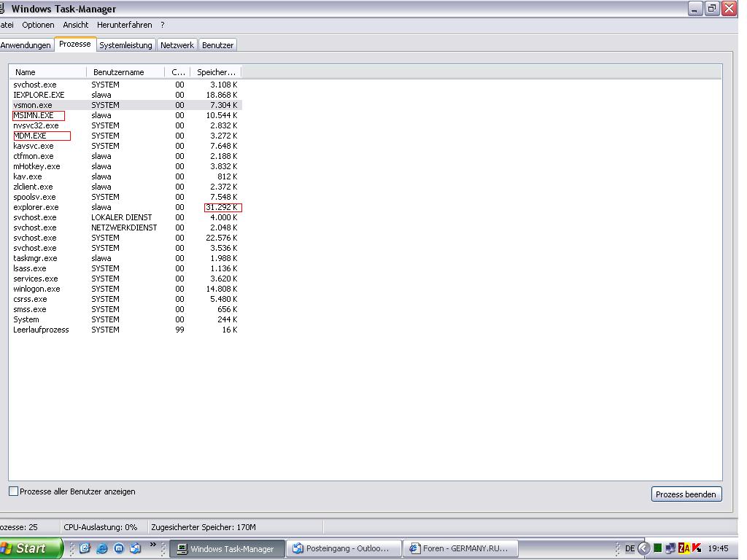
Task: Open Foren - GERMANY.RU taskbar button
Action: click(461, 549)
